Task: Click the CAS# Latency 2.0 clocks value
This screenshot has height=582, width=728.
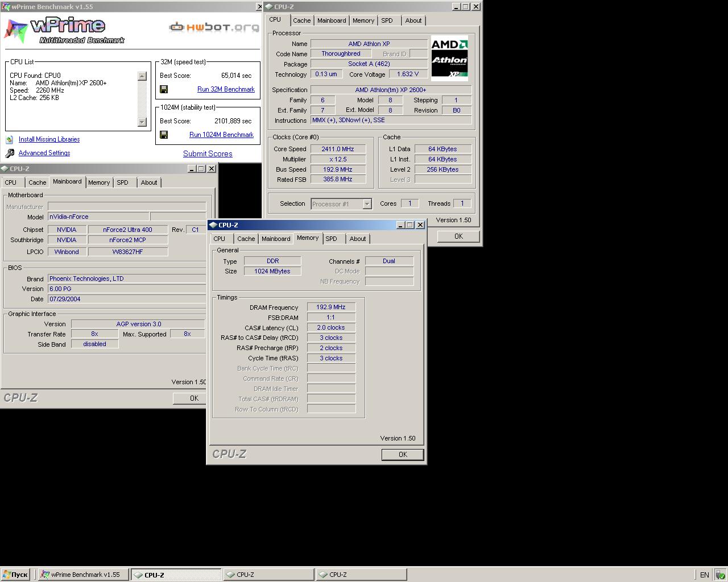Action: 331,327
